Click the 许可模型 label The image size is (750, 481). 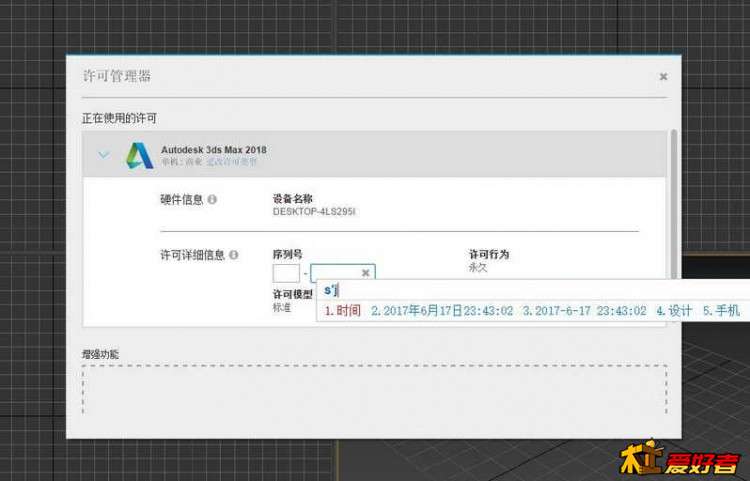click(x=293, y=294)
